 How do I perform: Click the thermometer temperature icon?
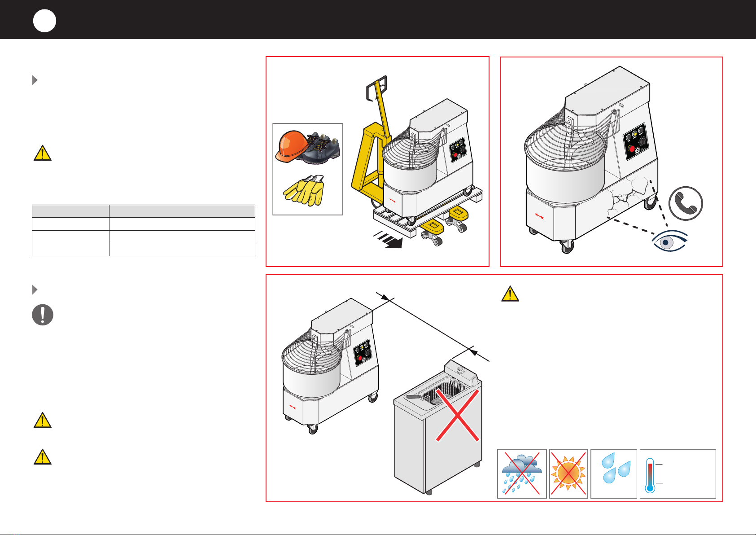pos(650,475)
